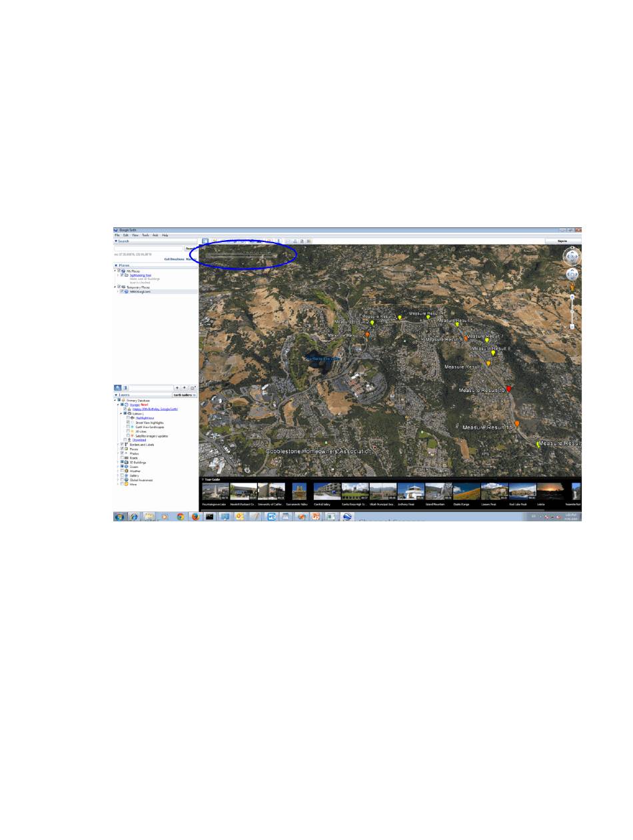Click the search input field
This screenshot has width=633, height=840.
pyautogui.click(x=149, y=249)
